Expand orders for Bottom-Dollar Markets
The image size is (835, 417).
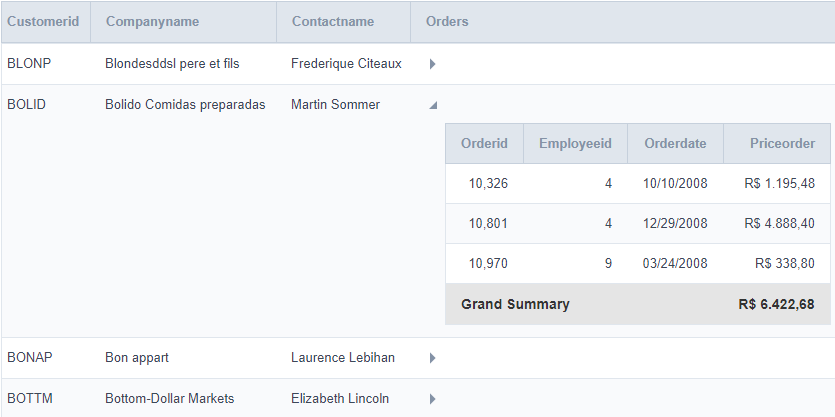[x=433, y=399]
